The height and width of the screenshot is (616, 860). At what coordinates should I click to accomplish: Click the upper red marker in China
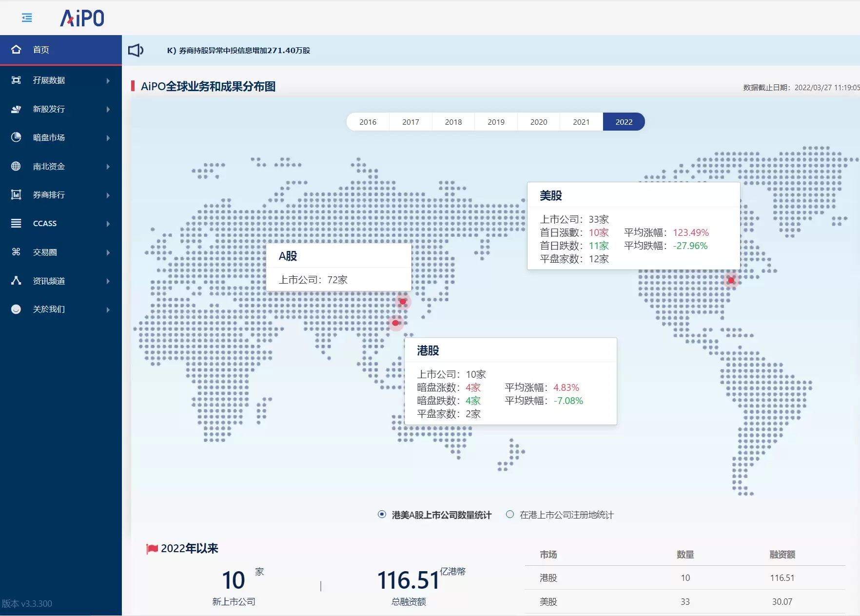coord(403,302)
